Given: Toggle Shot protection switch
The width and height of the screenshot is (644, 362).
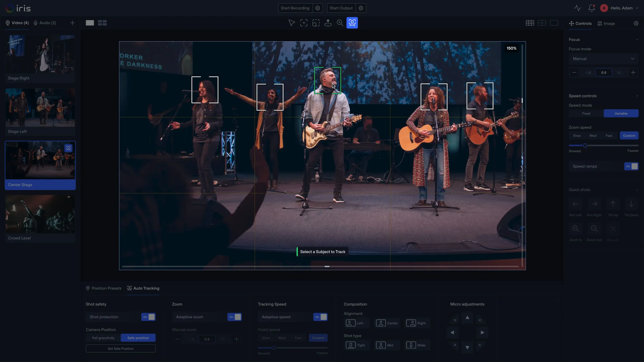Looking at the screenshot, I should coord(148,317).
